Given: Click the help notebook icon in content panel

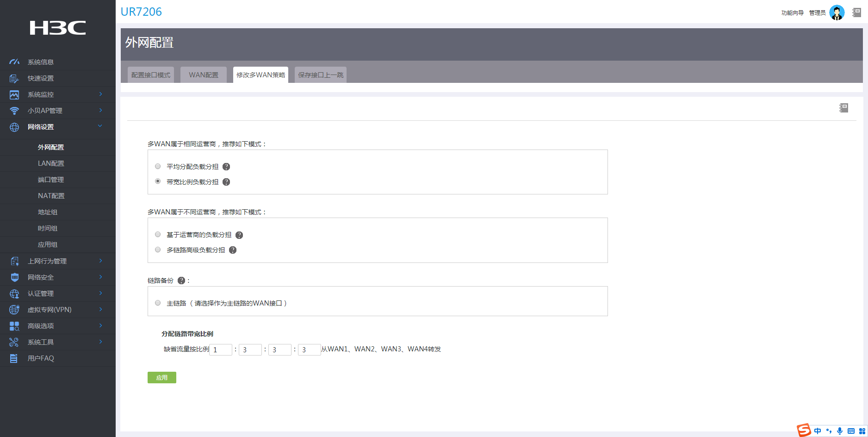Looking at the screenshot, I should click(844, 108).
